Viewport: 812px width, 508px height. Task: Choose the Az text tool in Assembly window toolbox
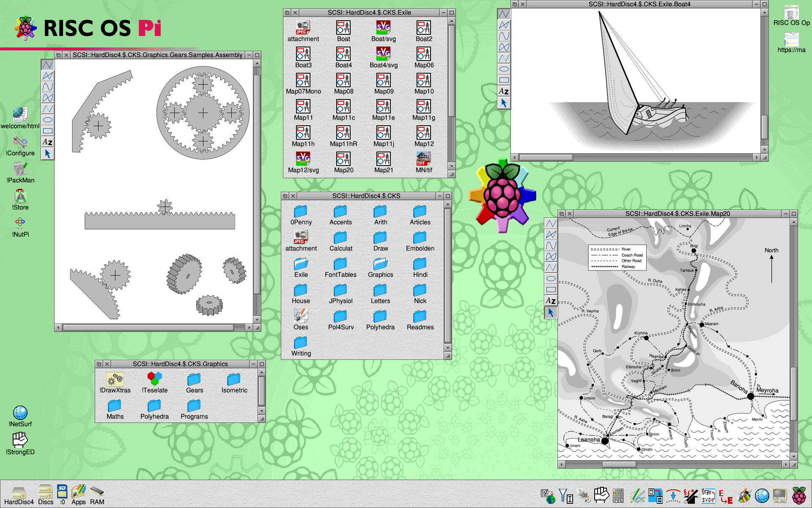47,142
